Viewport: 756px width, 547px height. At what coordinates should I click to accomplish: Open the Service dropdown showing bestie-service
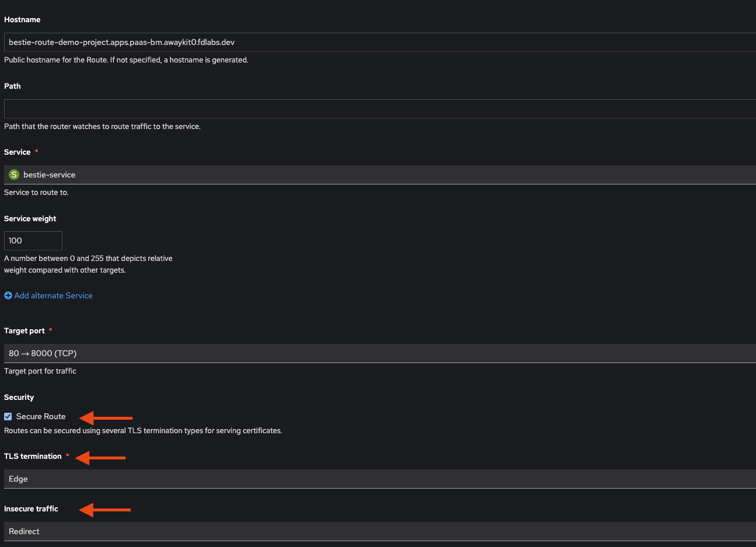[x=380, y=175]
